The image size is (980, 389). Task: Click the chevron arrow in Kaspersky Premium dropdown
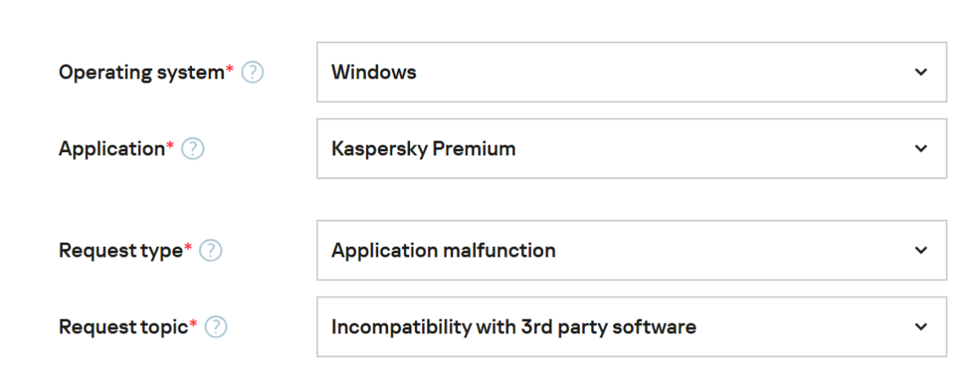click(921, 149)
